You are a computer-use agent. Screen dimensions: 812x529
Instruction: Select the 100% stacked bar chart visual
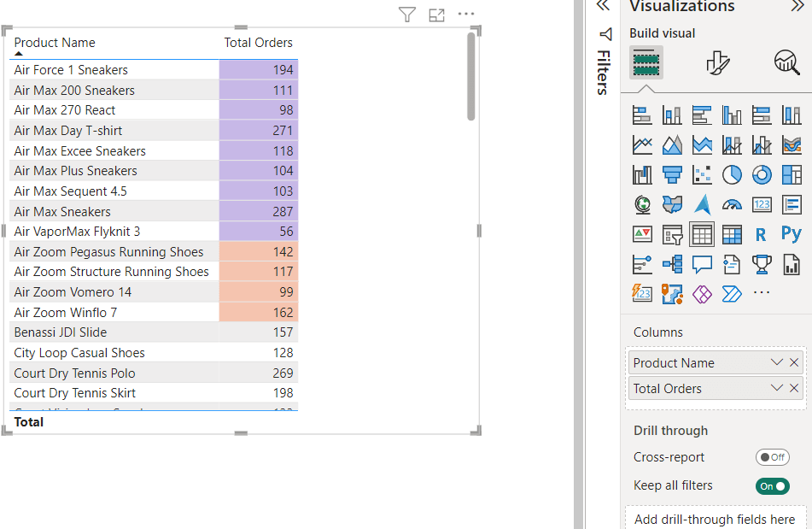762,115
